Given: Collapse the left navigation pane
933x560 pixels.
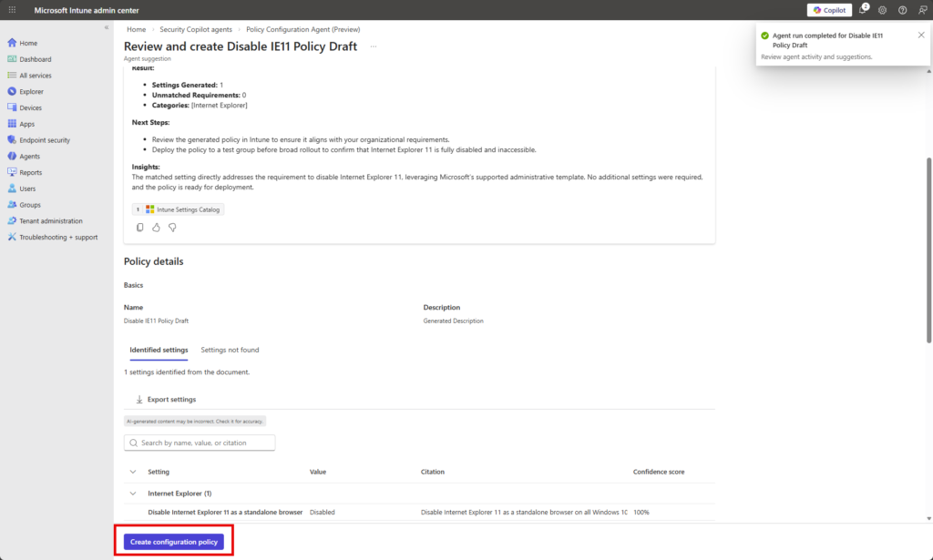Looking at the screenshot, I should pyautogui.click(x=107, y=26).
